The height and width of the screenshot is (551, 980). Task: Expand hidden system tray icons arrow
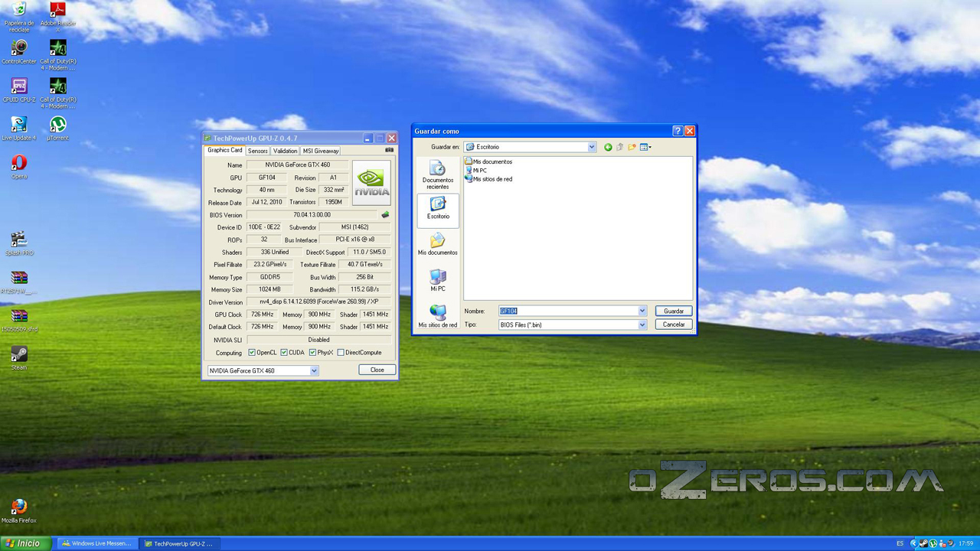click(913, 543)
